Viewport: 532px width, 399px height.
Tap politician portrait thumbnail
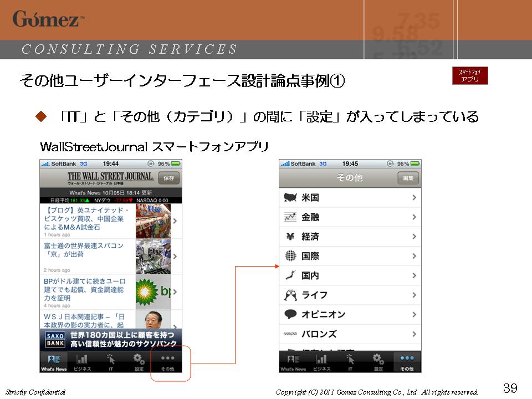(153, 319)
